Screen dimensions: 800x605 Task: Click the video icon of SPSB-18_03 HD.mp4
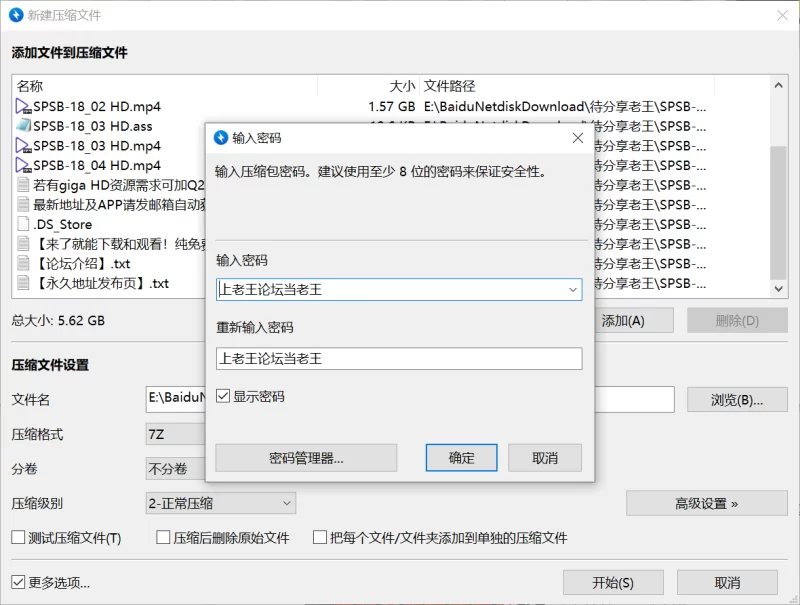23,145
